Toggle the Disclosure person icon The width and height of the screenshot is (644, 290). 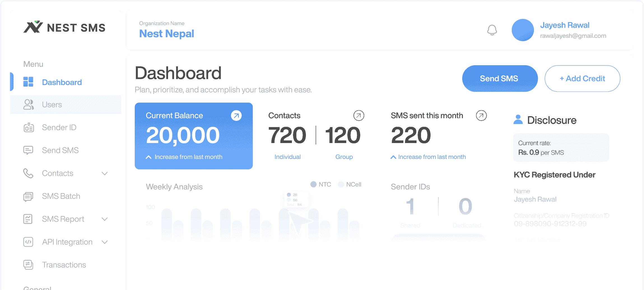[x=518, y=120]
